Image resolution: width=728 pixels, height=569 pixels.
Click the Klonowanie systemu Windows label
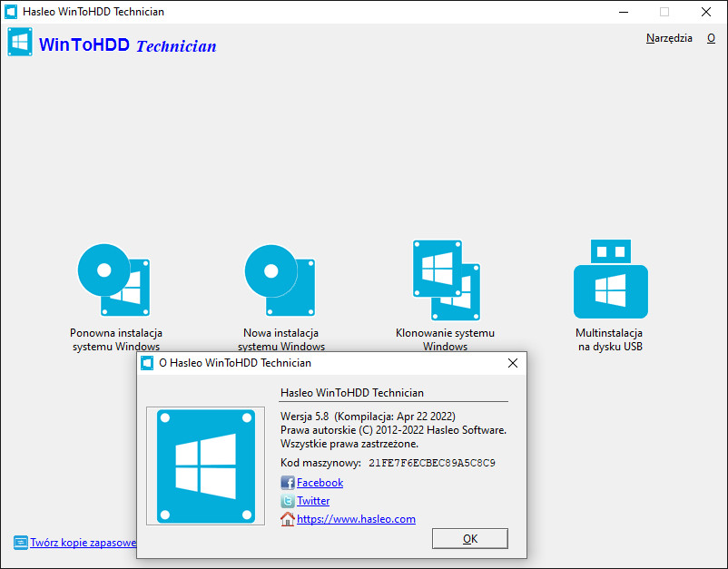(445, 339)
